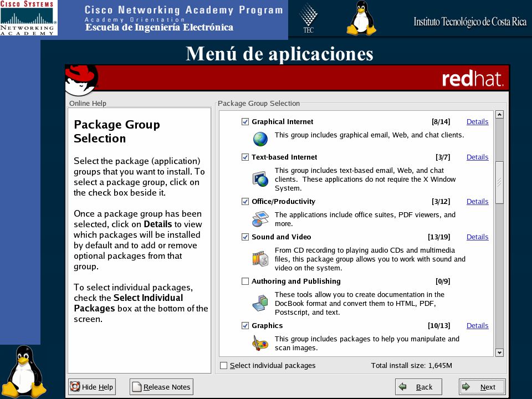532x399 pixels.
Task: Click Escuela de Ingeniería Electrónica text
Action: 159,27
